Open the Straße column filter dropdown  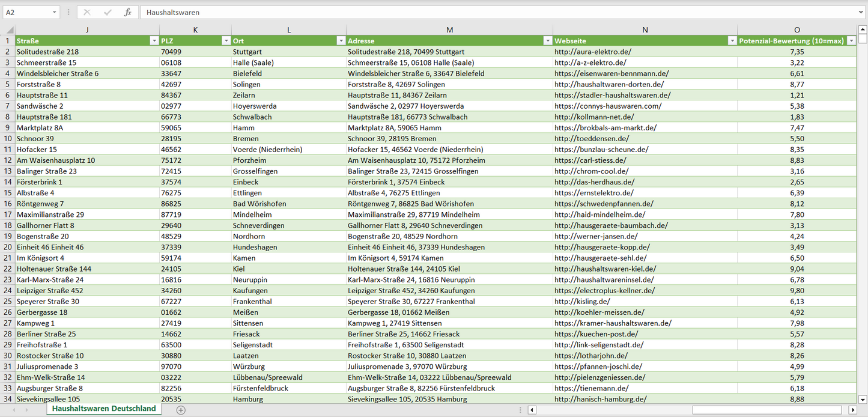[x=154, y=41]
